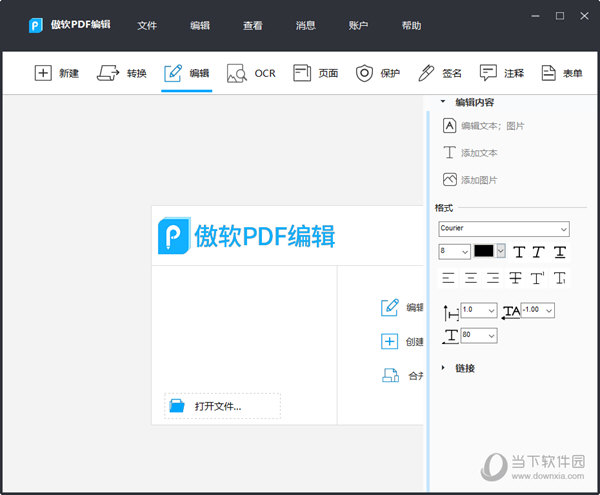Select the 添加图片 tool

[x=470, y=180]
